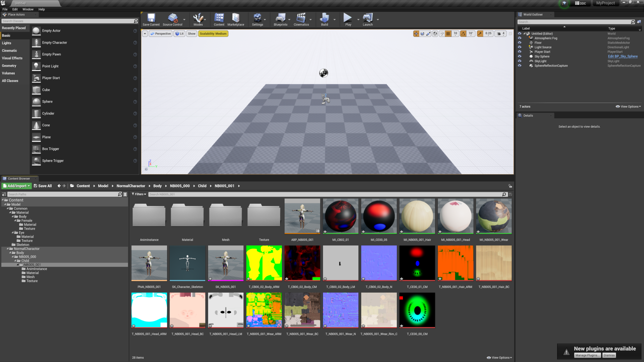Click the Settings toolbar icon
The height and width of the screenshot is (362, 644).
(257, 19)
